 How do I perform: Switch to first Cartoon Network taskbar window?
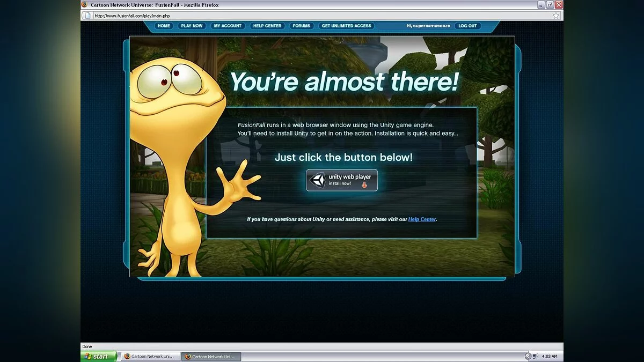coord(150,356)
